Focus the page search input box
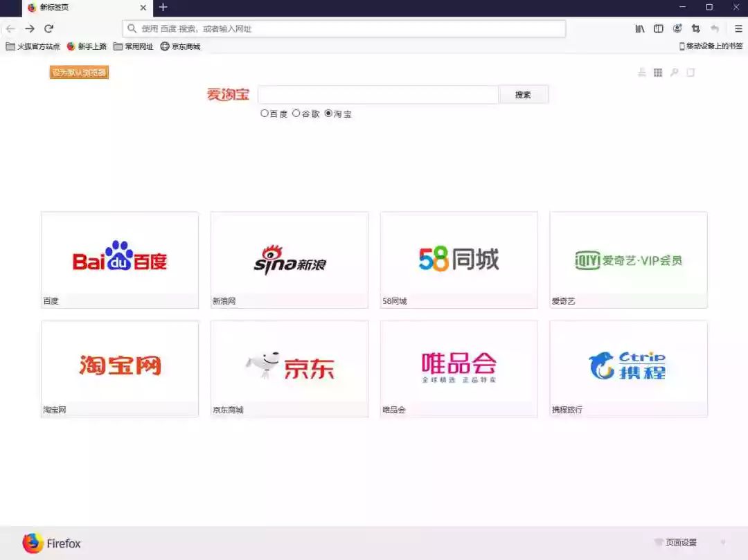The image size is (748, 560). 378,95
